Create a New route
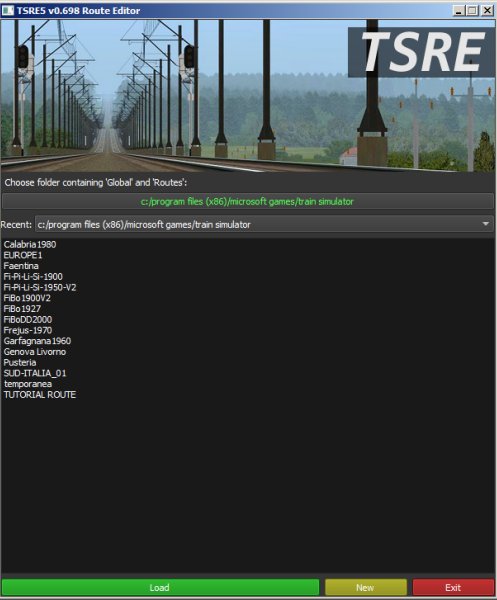Image resolution: width=497 pixels, height=600 pixels. click(x=365, y=587)
